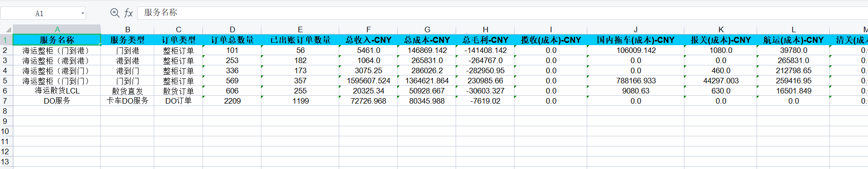Click header cell 航运(成本)-CNY

pyautogui.click(x=793, y=40)
